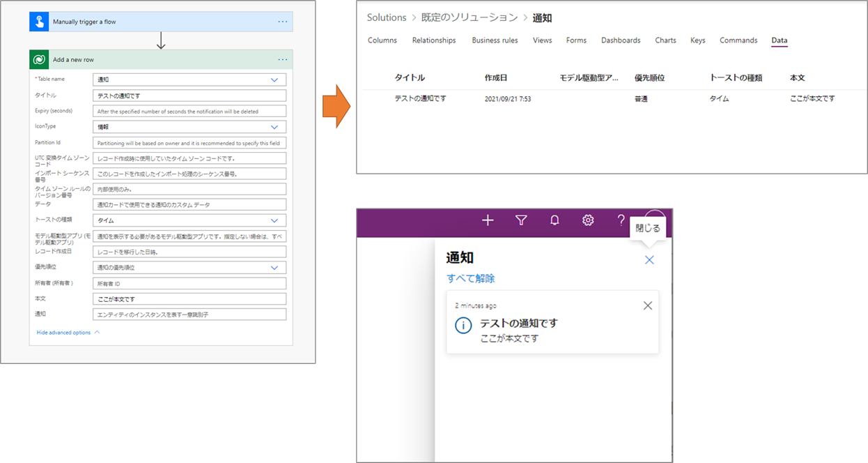Switch to the Views tab
Screen dimensions: 868x463
point(543,40)
